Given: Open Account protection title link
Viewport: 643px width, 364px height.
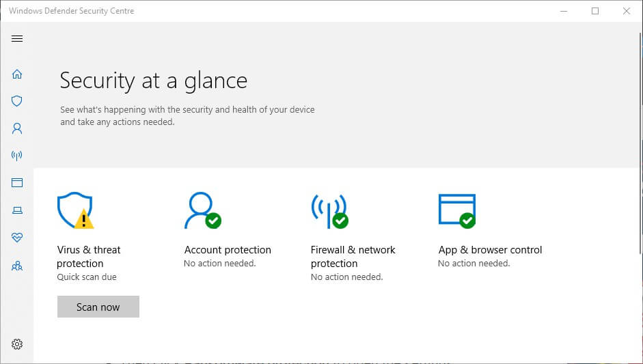Looking at the screenshot, I should 228,250.
